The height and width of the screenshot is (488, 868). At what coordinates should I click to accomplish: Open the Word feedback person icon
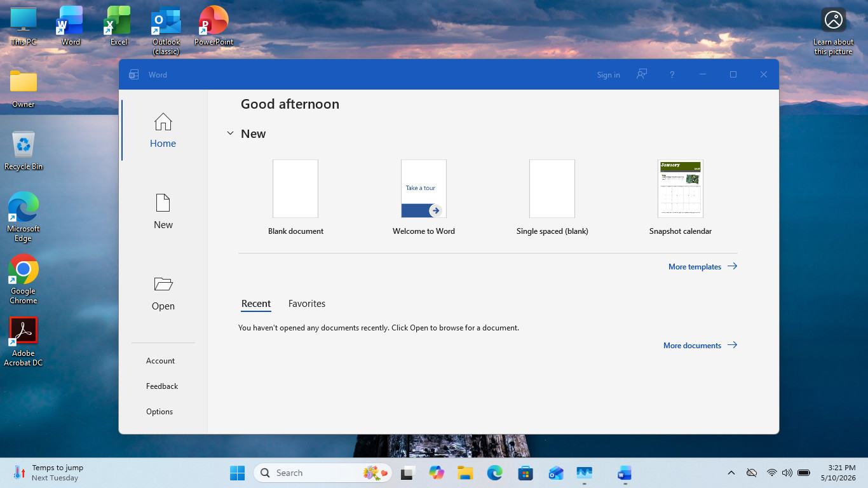coord(642,74)
